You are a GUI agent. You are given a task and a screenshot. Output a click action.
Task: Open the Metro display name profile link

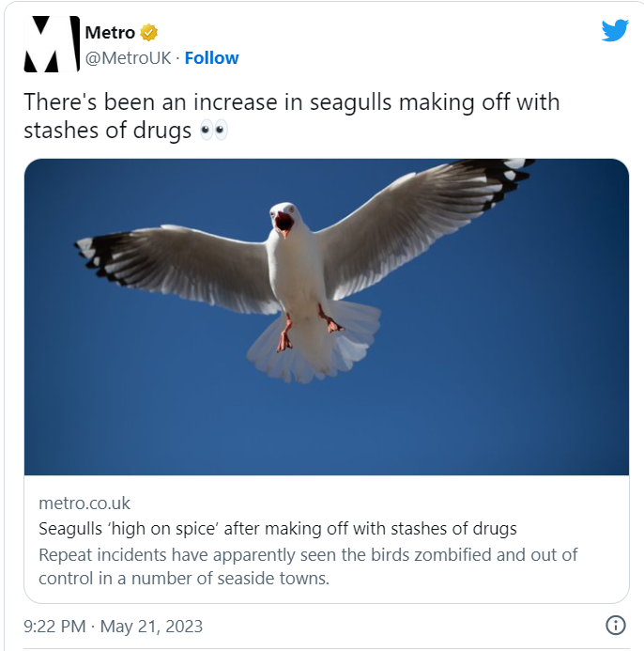point(110,32)
